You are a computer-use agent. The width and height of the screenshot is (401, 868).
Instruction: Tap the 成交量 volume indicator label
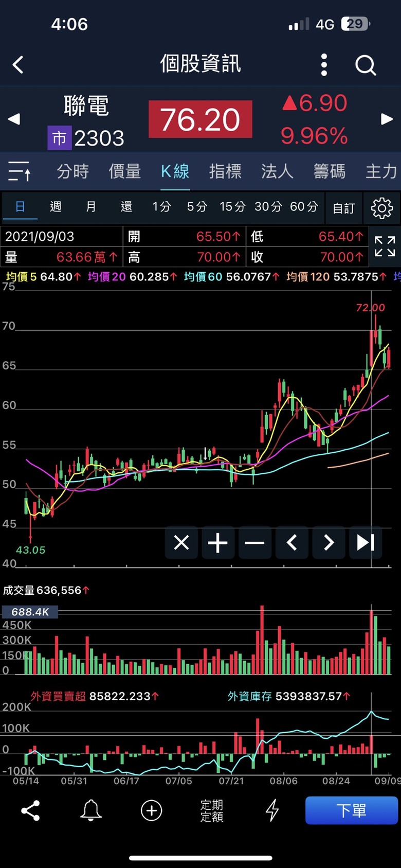(x=19, y=590)
